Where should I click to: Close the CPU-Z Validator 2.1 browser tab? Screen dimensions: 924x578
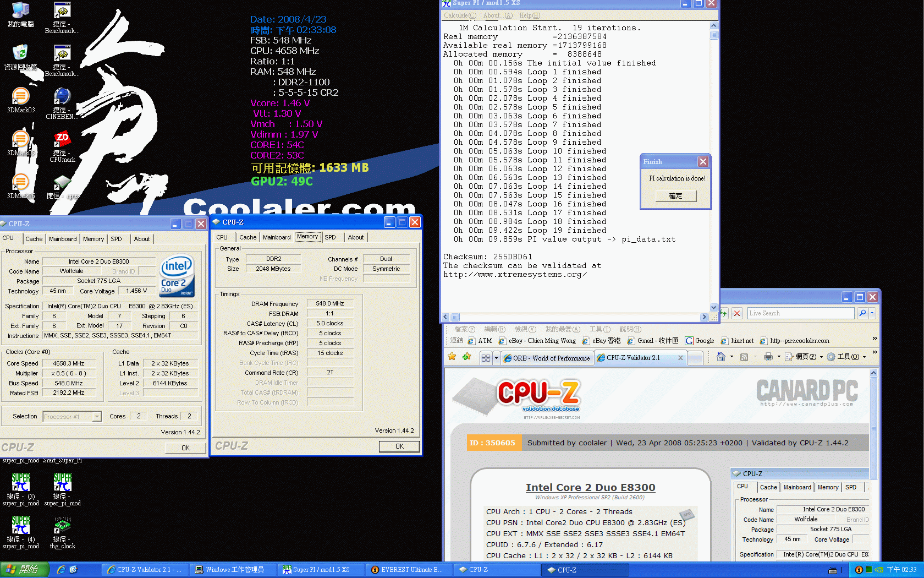(x=680, y=358)
